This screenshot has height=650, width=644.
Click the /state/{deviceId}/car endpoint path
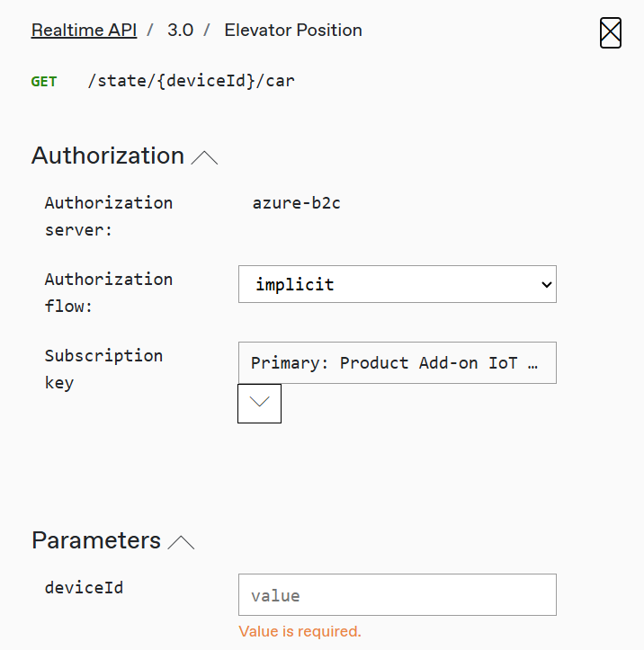click(191, 82)
